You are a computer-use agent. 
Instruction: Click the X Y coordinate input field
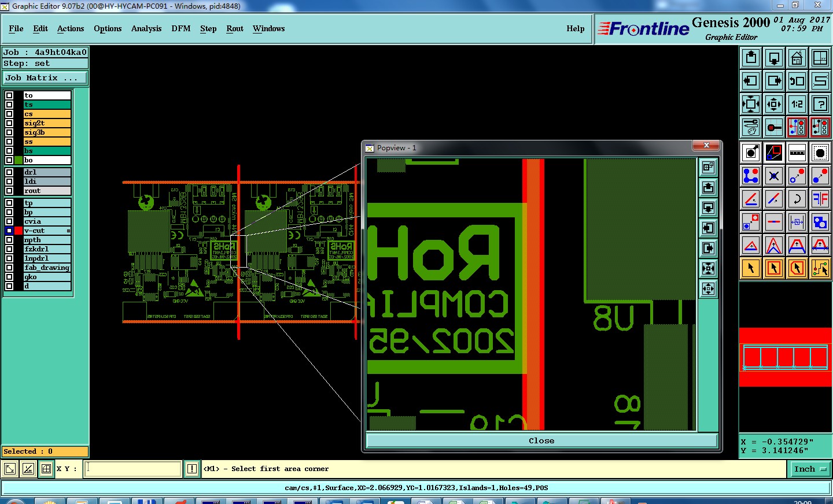pos(133,469)
